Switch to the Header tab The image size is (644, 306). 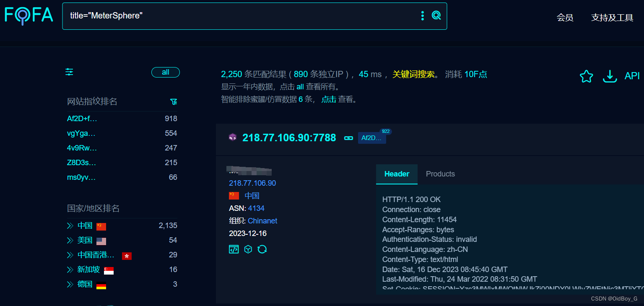point(397,174)
